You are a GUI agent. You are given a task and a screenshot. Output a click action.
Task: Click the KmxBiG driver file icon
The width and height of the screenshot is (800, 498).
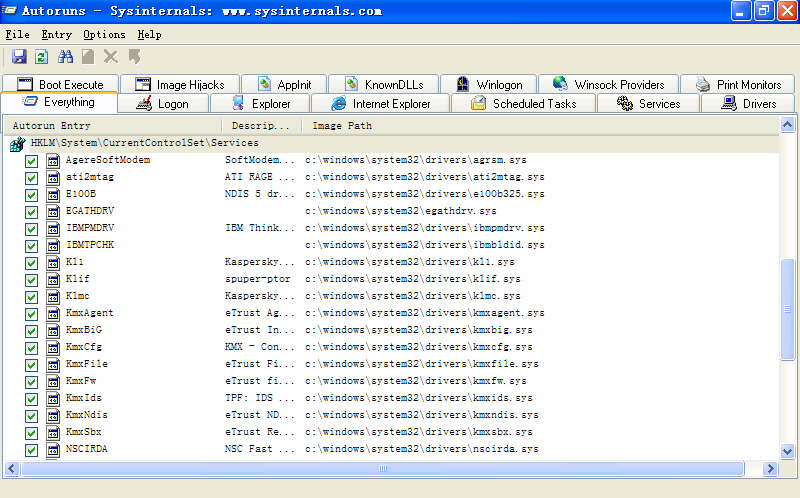[53, 331]
